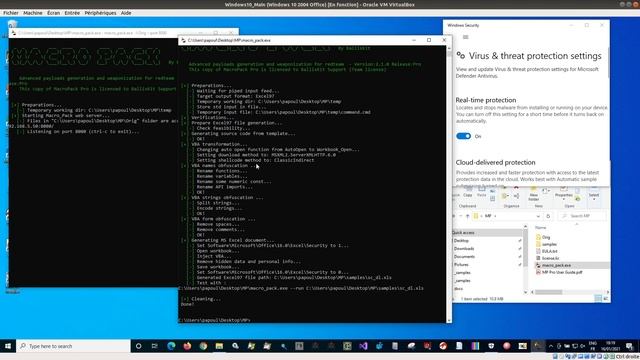
Task: Click the Cortana circle on the taskbar
Action: [x=138, y=346]
